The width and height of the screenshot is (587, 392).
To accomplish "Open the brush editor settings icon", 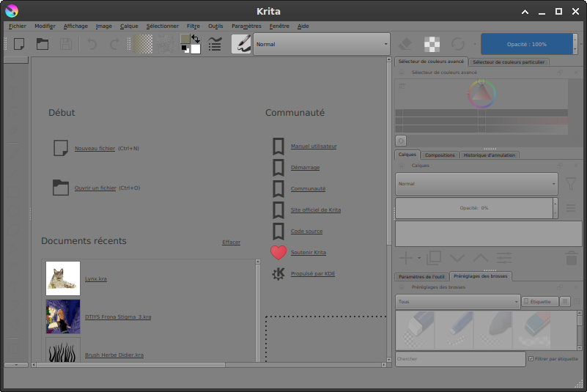I will 215,44.
